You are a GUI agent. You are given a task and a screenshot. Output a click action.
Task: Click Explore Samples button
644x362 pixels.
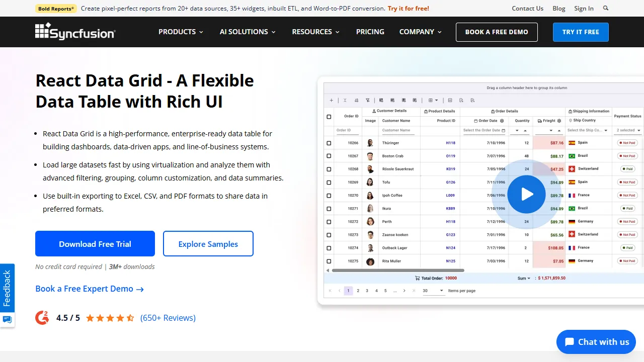point(208,244)
